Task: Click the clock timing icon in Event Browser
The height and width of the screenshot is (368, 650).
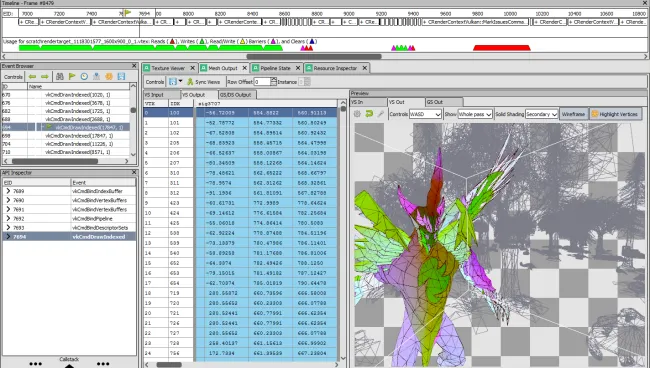Action: (84, 77)
